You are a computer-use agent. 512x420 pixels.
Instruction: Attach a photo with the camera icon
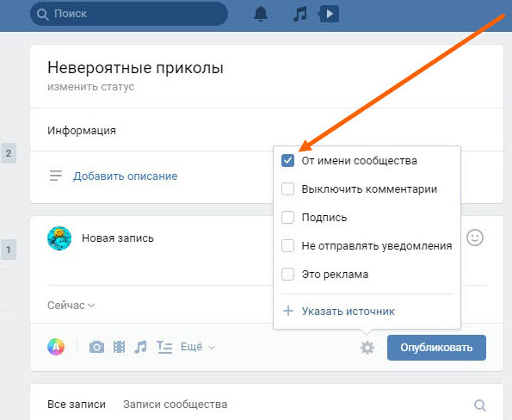96,347
